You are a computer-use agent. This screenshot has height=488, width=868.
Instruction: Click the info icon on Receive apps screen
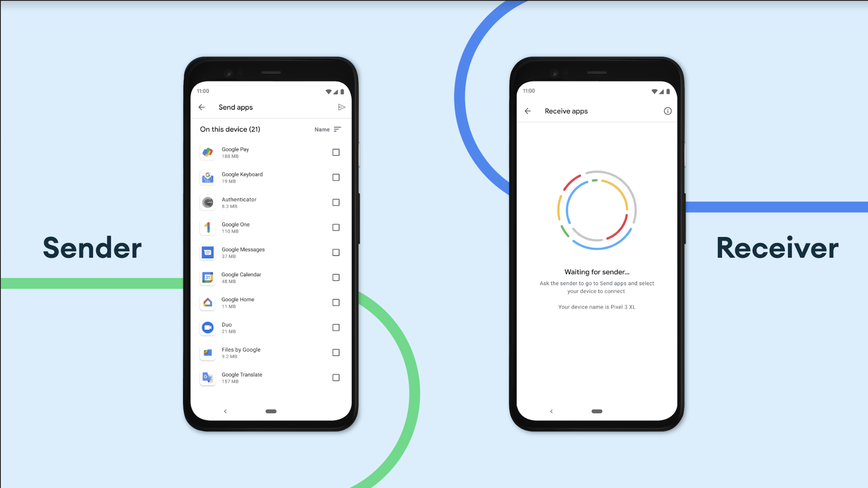[x=668, y=111]
